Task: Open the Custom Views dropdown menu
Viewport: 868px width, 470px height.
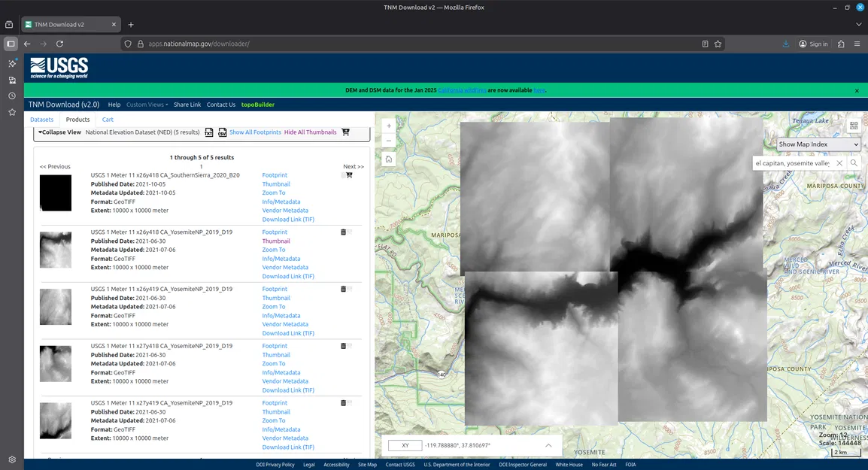Action: coord(147,105)
